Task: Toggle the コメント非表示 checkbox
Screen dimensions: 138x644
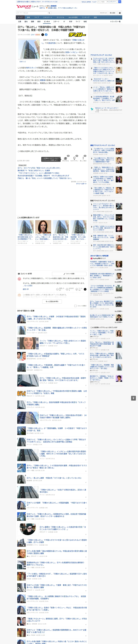Action: (x=75, y=306)
